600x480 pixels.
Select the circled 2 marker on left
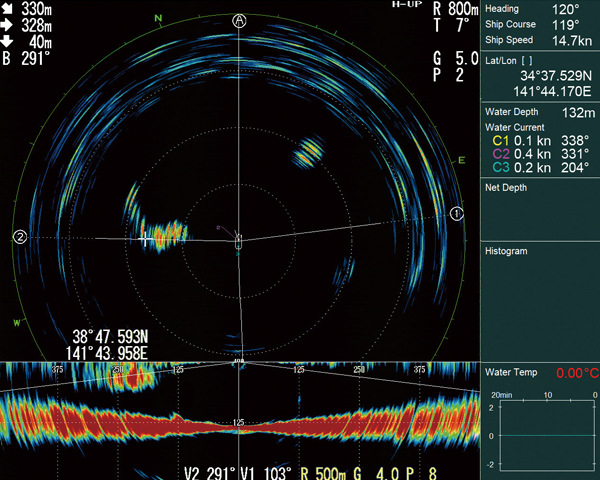[x=19, y=237]
